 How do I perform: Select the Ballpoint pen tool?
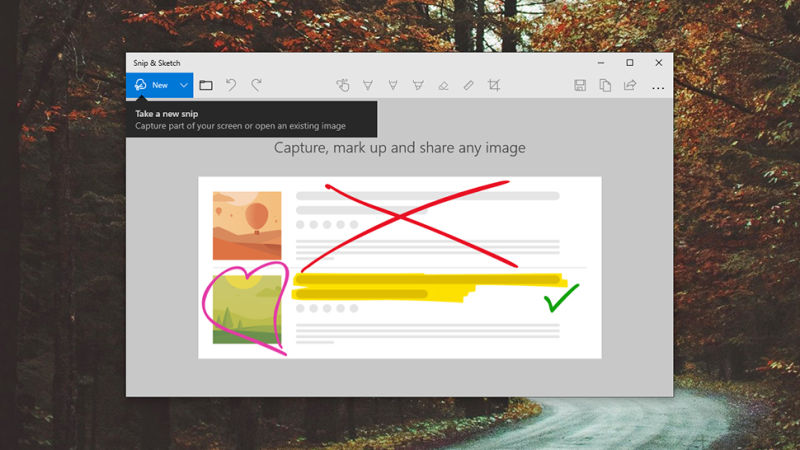pyautogui.click(x=368, y=86)
